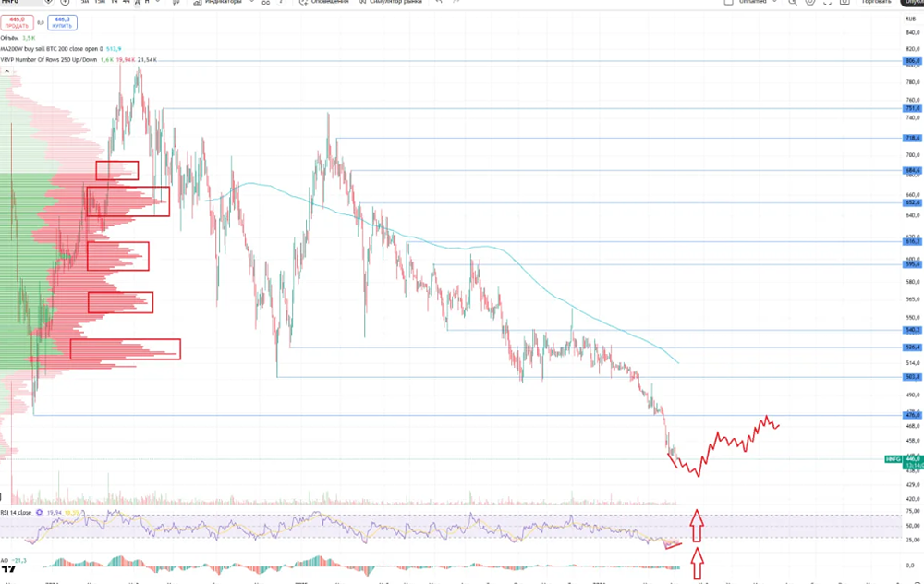Click the red ПРОДАТЬ sell button
The width and height of the screenshot is (924, 584).
click(17, 22)
